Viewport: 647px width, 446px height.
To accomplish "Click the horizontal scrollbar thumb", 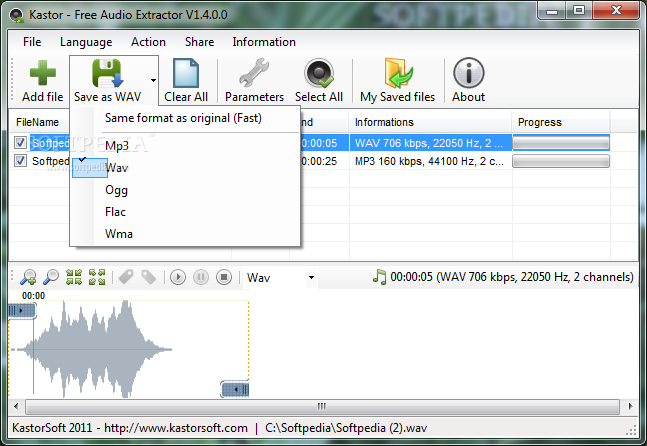I will click(322, 406).
